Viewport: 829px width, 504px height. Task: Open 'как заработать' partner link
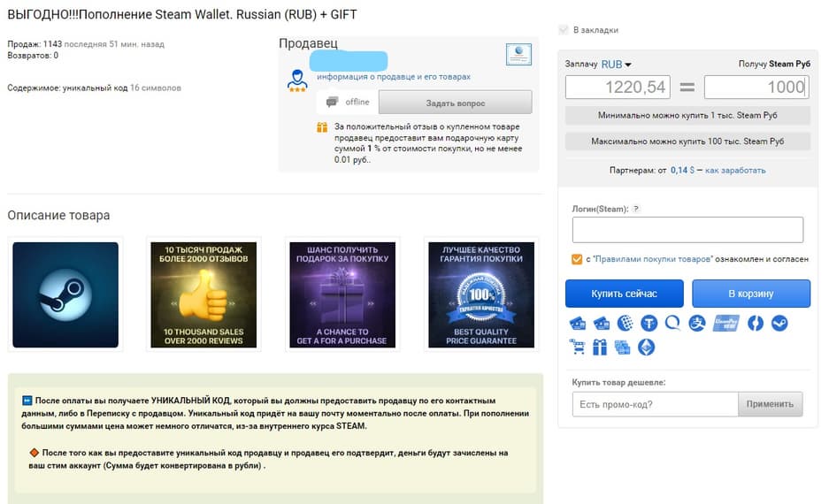point(735,170)
